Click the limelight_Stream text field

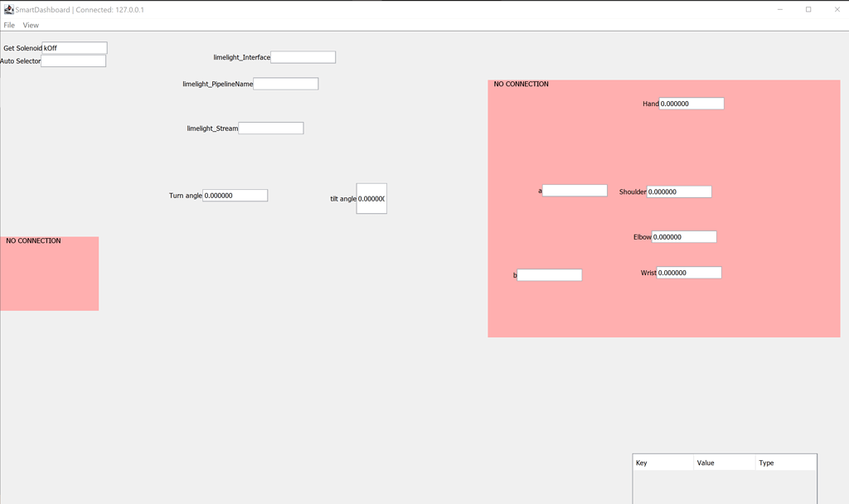coord(270,128)
